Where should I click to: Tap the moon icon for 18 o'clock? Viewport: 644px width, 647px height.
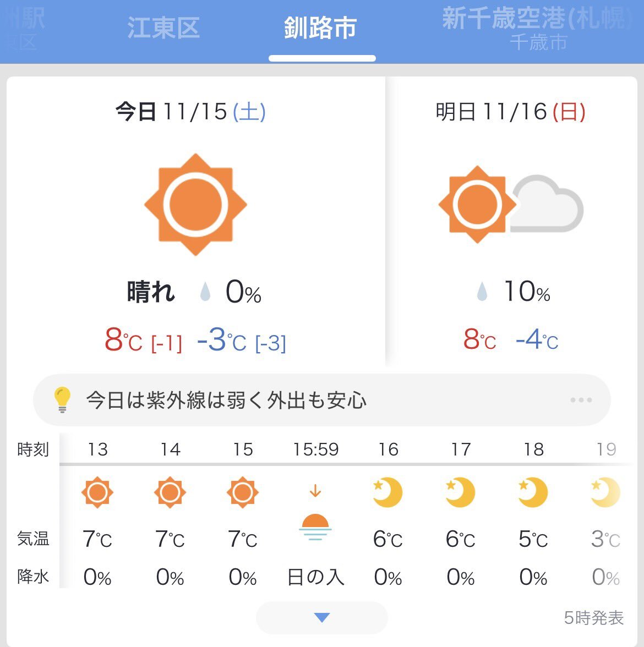pos(533,492)
